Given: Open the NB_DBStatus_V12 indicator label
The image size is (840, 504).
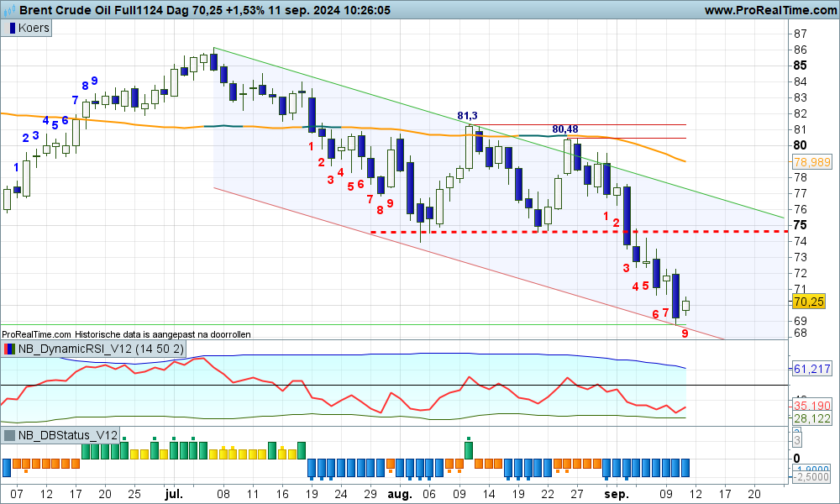Looking at the screenshot, I should point(67,435).
